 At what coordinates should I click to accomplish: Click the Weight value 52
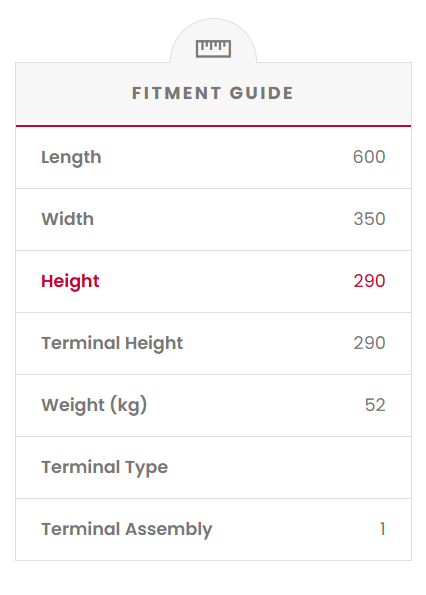(375, 405)
